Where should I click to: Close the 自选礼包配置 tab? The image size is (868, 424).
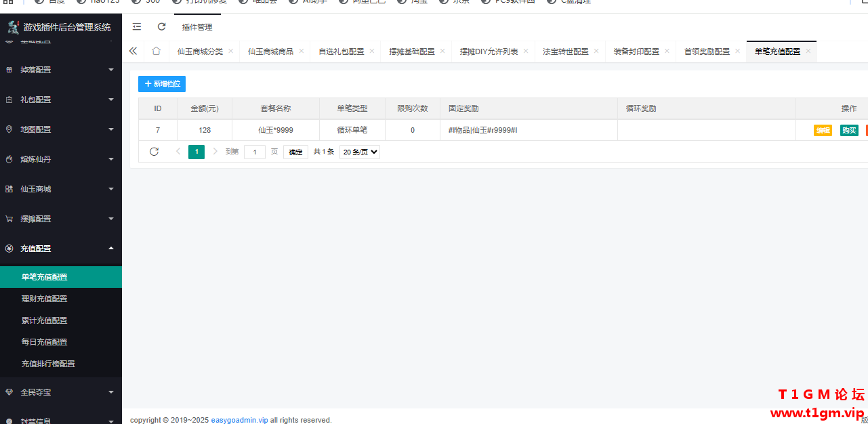click(371, 51)
